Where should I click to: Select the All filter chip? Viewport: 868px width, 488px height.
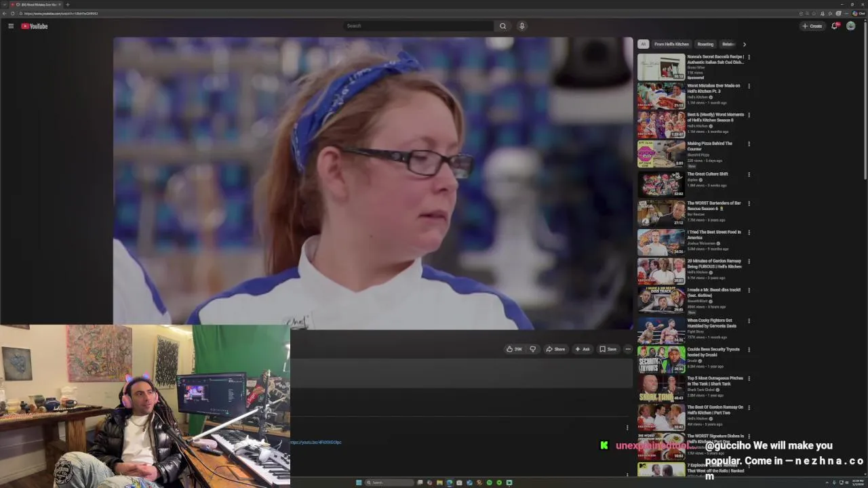pos(643,44)
